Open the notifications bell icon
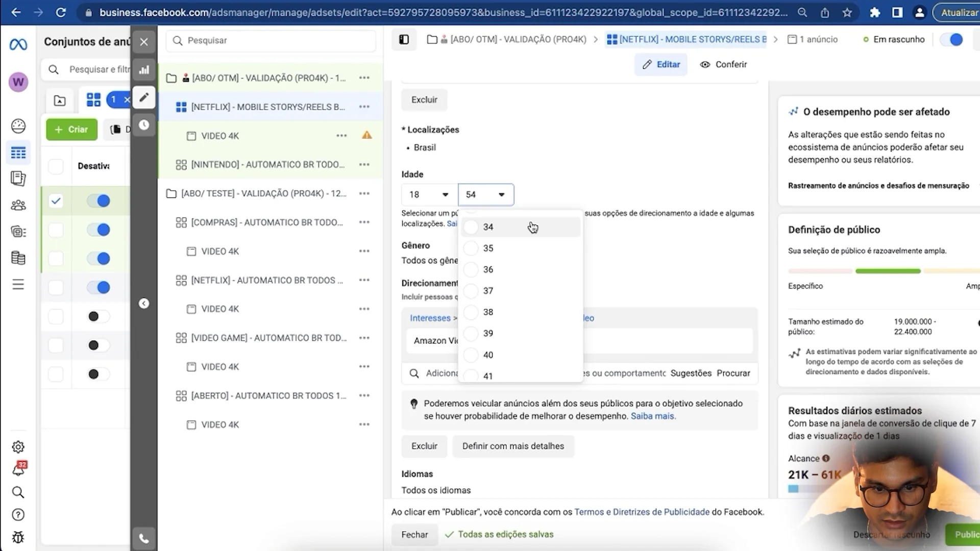 click(18, 469)
